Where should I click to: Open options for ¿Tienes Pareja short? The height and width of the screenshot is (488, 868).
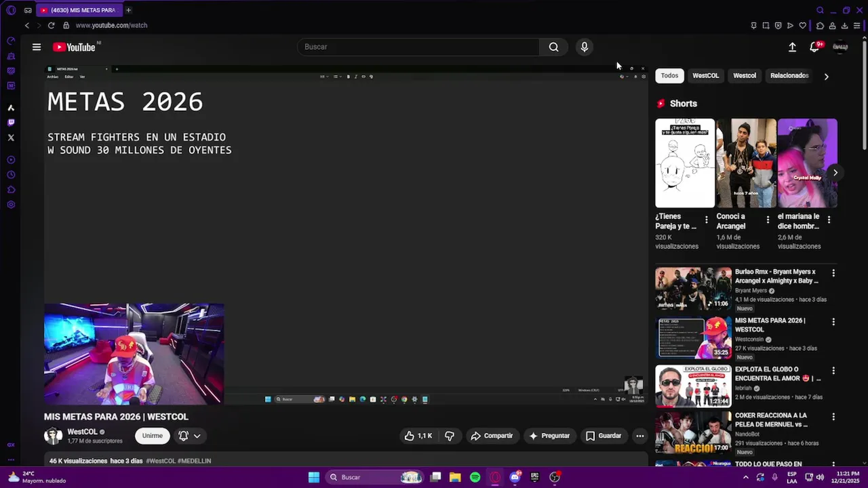707,220
